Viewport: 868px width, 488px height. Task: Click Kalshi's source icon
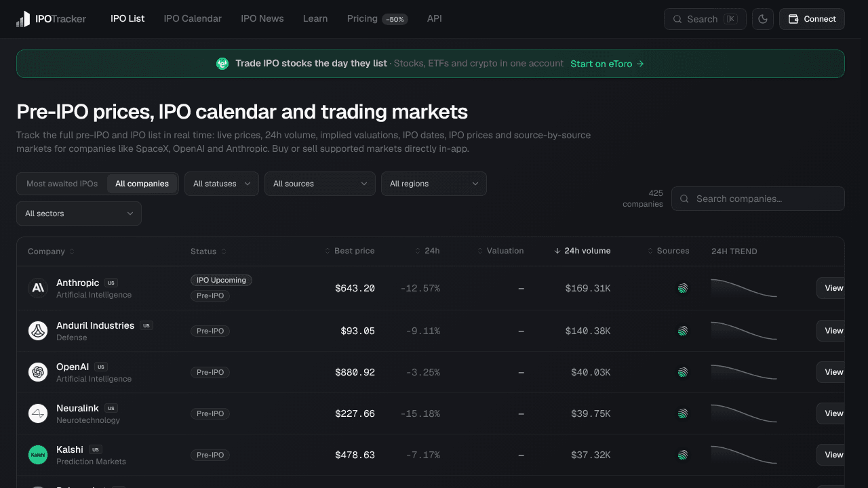683,455
